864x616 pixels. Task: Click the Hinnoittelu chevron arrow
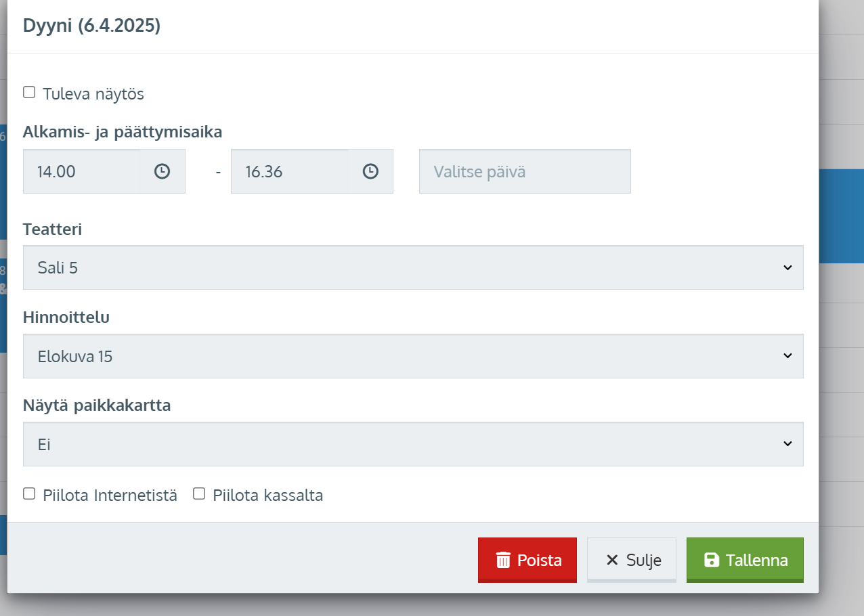(787, 356)
